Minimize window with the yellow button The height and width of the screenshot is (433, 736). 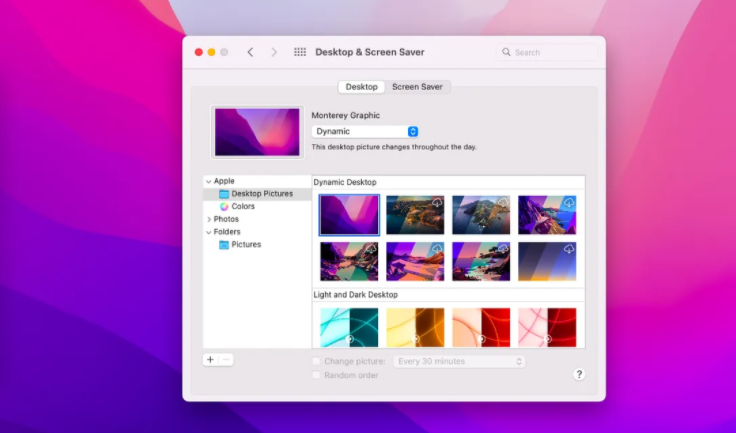pyautogui.click(x=211, y=52)
